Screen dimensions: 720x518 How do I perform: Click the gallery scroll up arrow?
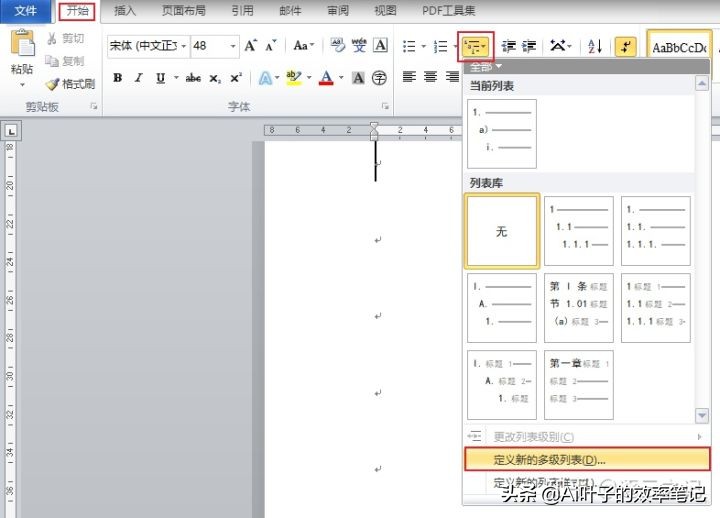click(702, 84)
